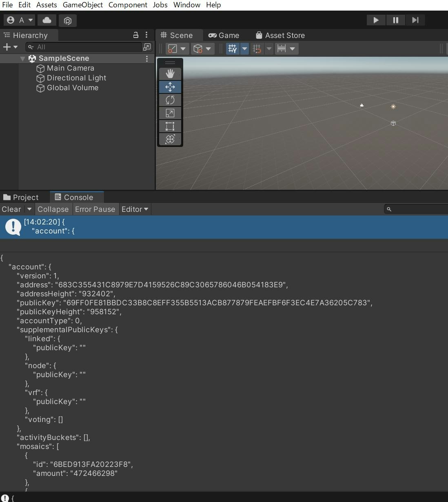Clear the console log

11,209
